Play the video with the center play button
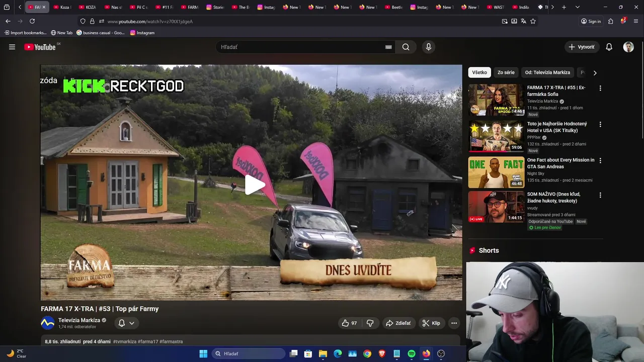Screen dimensions: 644x362 click(x=255, y=185)
